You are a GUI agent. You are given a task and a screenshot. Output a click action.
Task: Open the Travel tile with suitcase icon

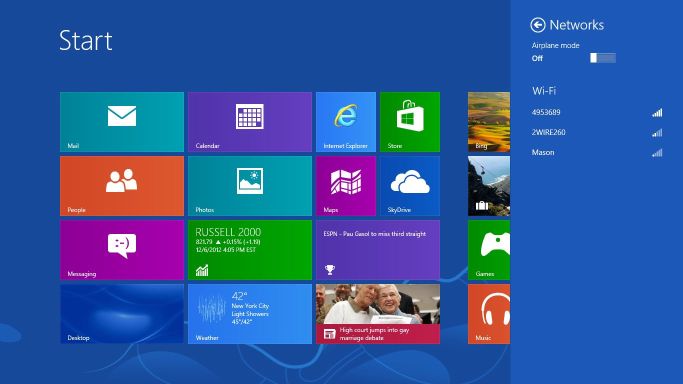click(489, 186)
